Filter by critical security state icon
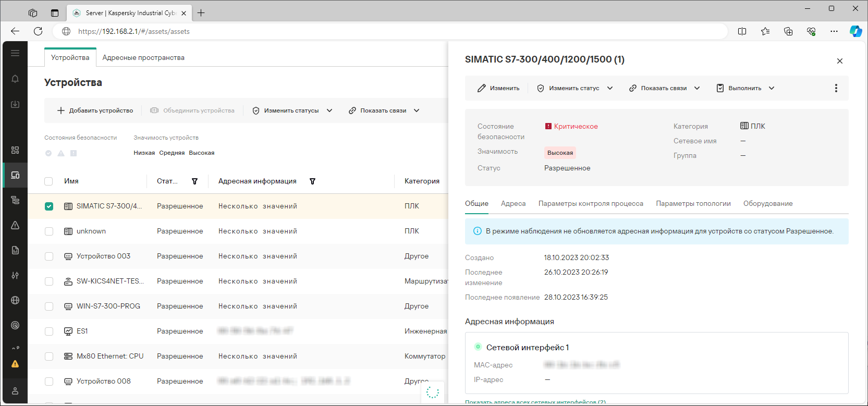The width and height of the screenshot is (868, 406). (74, 153)
